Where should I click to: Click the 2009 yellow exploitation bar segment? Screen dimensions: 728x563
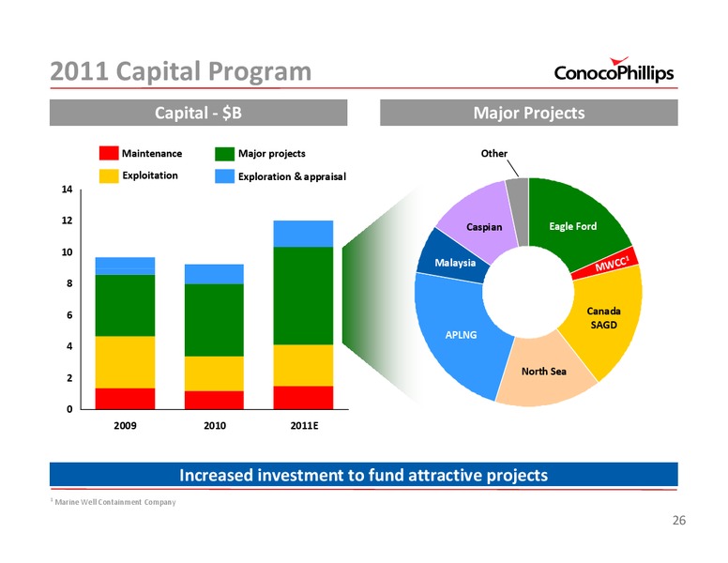tap(125, 362)
